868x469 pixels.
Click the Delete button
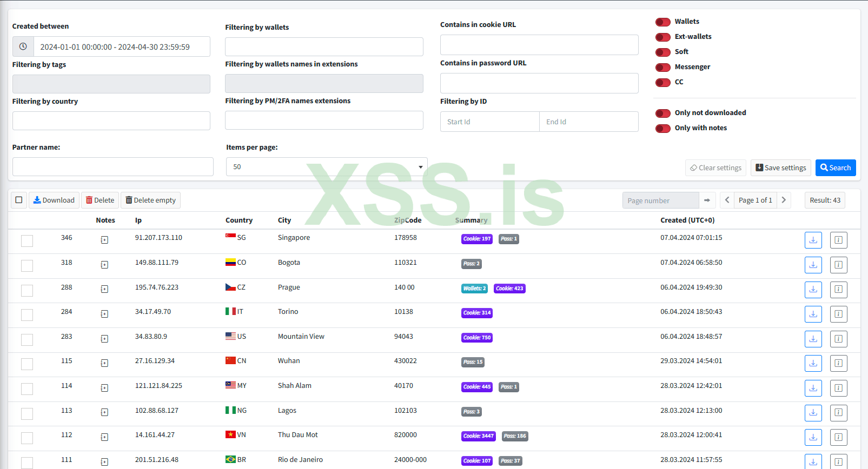(x=100, y=200)
